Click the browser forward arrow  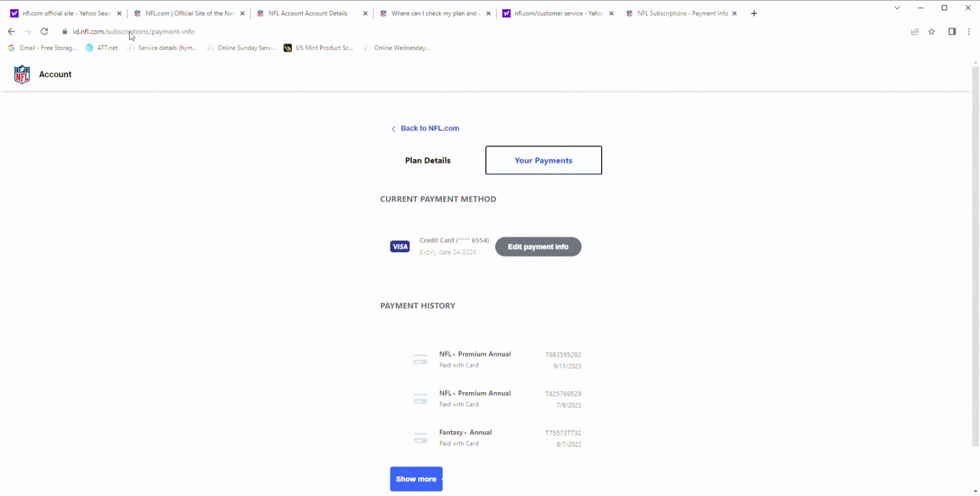coord(28,32)
